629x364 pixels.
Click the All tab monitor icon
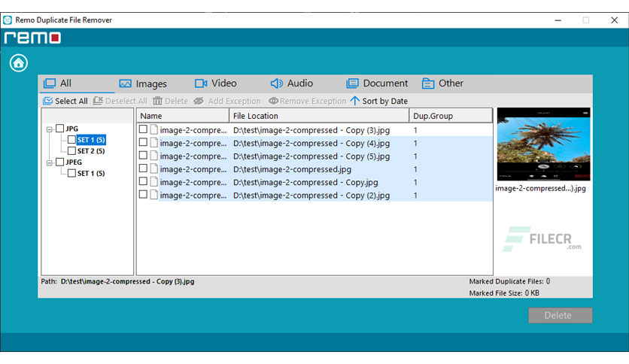(x=50, y=83)
